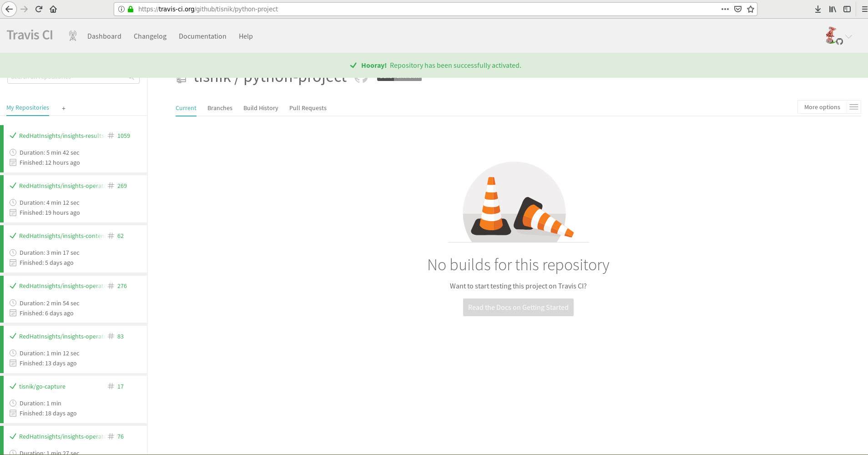Click the green padlock security icon
Image resolution: width=868 pixels, height=455 pixels.
(x=131, y=9)
